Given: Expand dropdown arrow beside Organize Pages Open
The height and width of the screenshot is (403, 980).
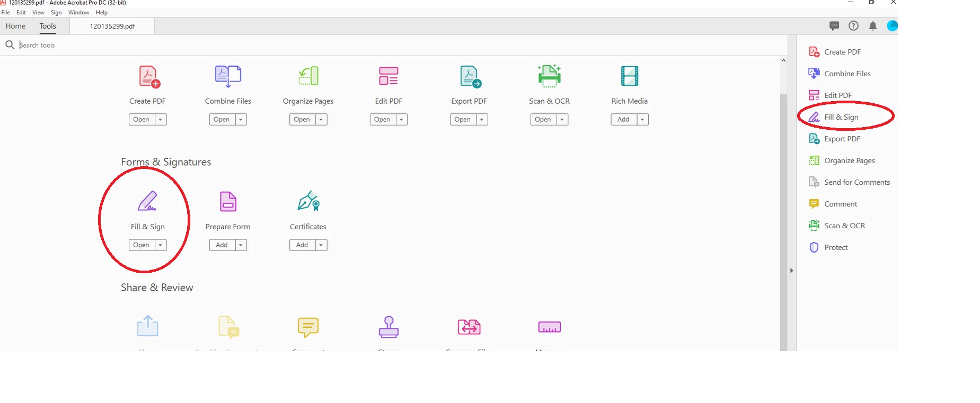Looking at the screenshot, I should coord(321,120).
